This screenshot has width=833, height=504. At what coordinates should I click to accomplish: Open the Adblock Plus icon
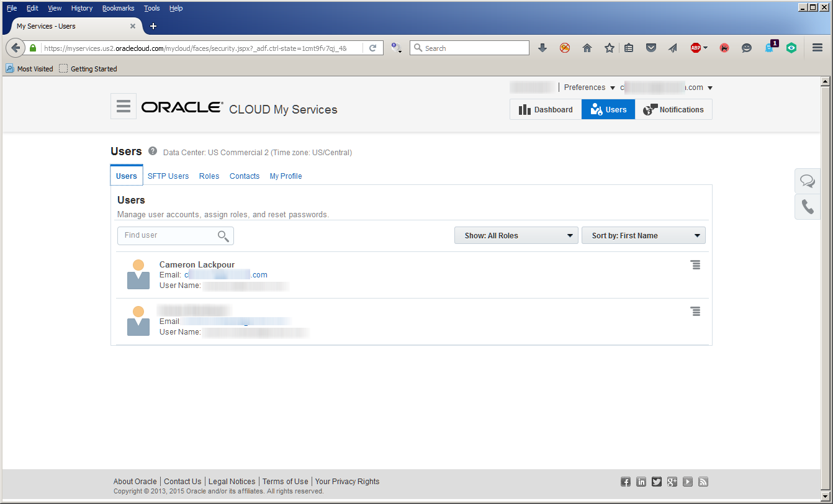click(696, 48)
